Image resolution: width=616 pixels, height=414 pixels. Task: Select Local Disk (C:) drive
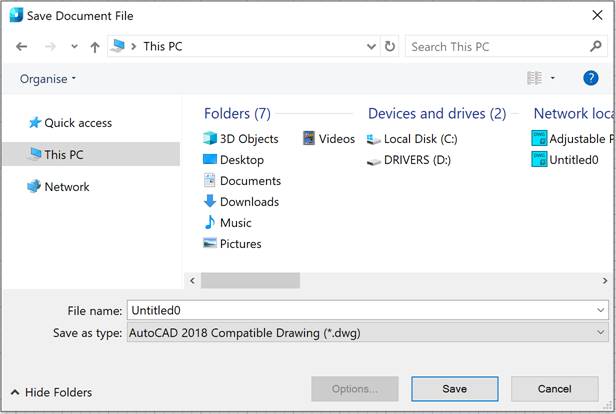tap(419, 139)
